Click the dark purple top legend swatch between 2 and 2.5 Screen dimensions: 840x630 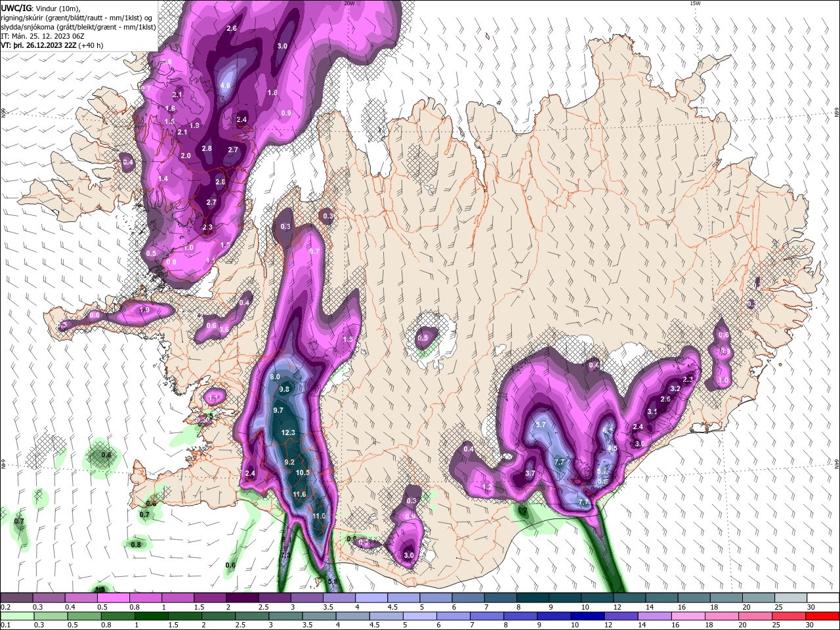[x=242, y=598]
